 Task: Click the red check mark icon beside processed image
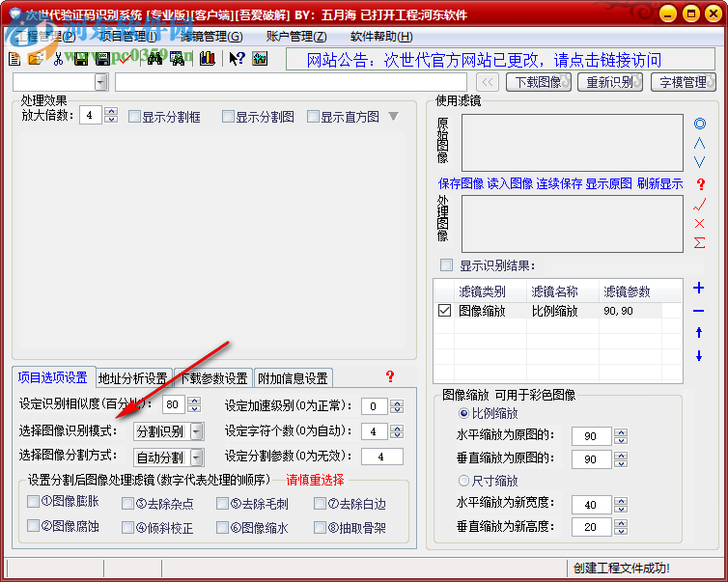coord(700,204)
